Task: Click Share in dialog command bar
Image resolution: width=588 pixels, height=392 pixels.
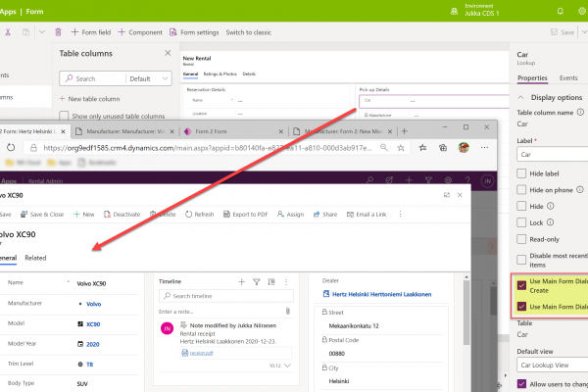Action: click(x=325, y=215)
